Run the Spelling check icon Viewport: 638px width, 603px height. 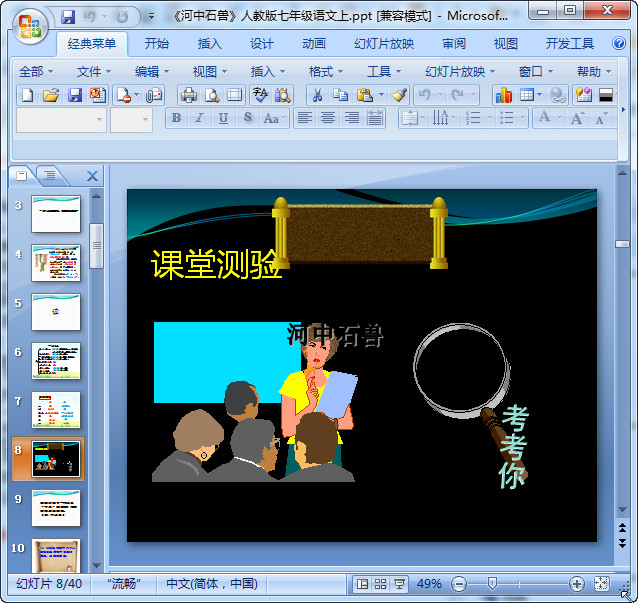(260, 95)
